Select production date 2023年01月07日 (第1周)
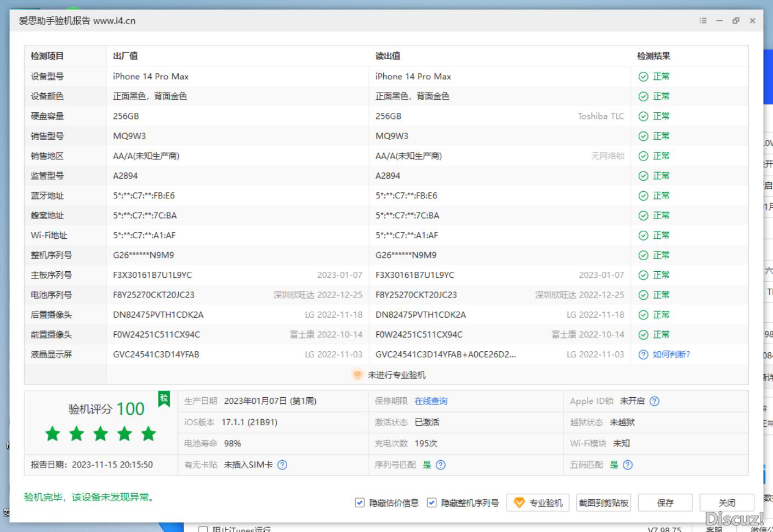The image size is (773, 532). click(270, 401)
